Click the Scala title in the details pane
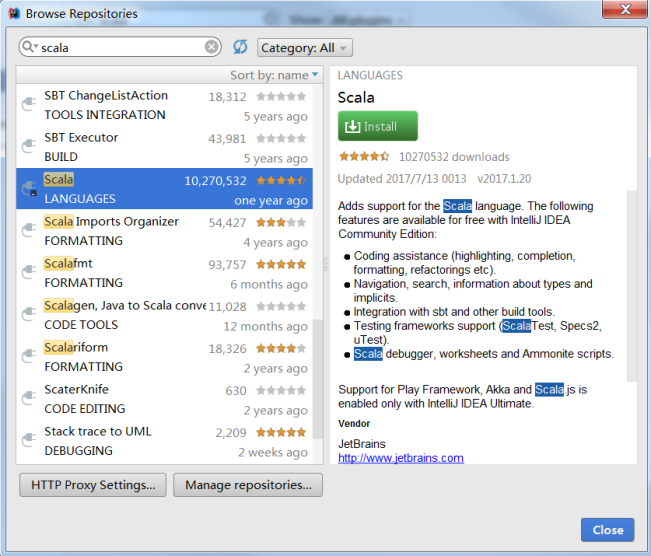This screenshot has height=556, width=651. [x=356, y=98]
